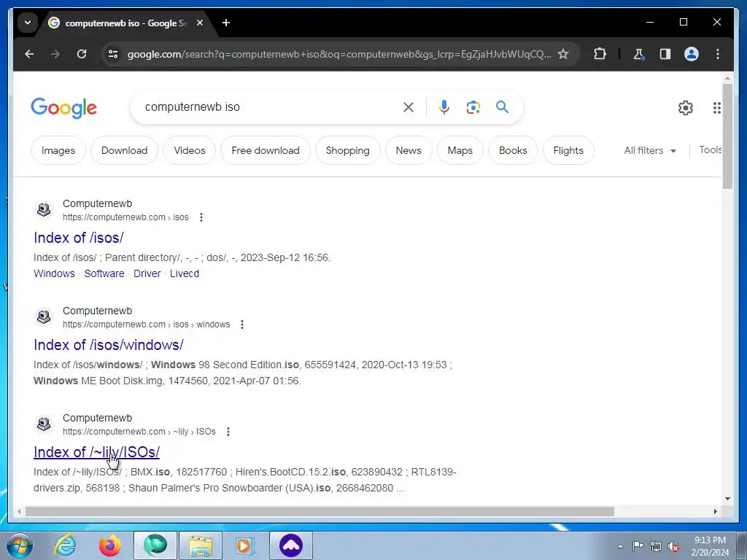Select the Download filter chip
747x560 pixels.
[x=124, y=150]
